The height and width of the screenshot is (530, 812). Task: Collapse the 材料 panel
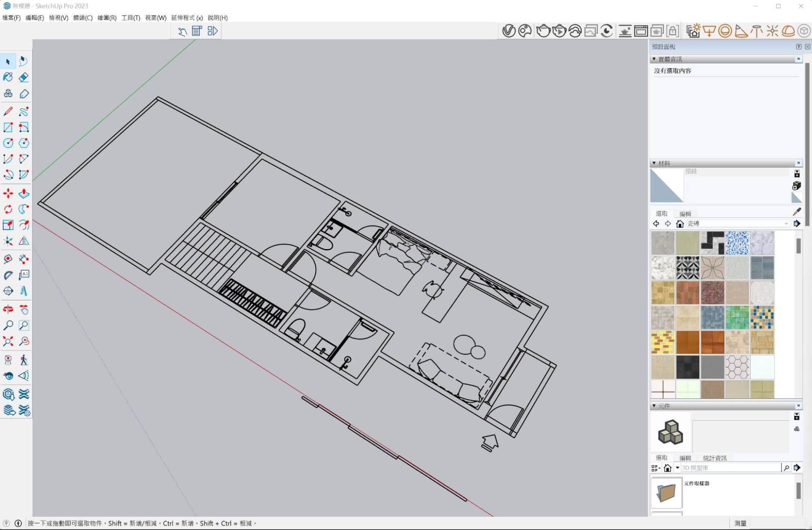click(x=654, y=163)
